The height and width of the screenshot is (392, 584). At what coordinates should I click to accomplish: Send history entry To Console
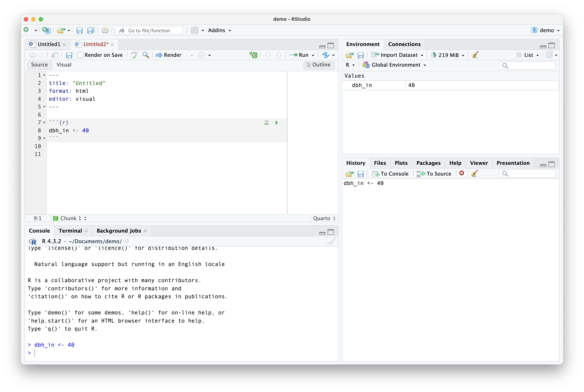(x=390, y=174)
